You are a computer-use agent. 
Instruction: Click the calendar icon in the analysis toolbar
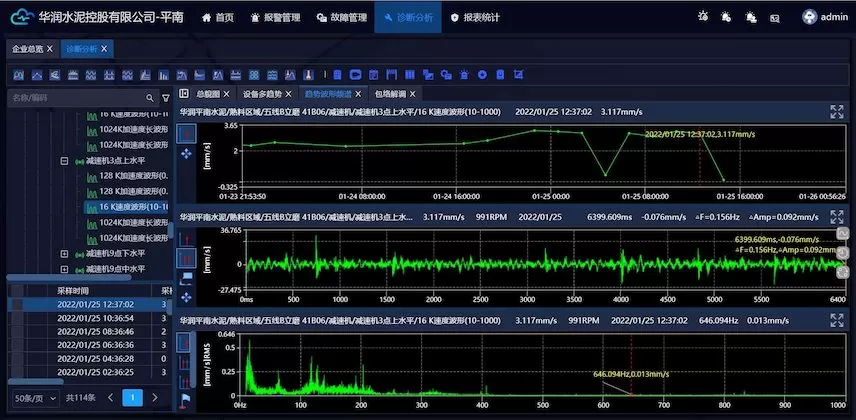pyautogui.click(x=373, y=75)
